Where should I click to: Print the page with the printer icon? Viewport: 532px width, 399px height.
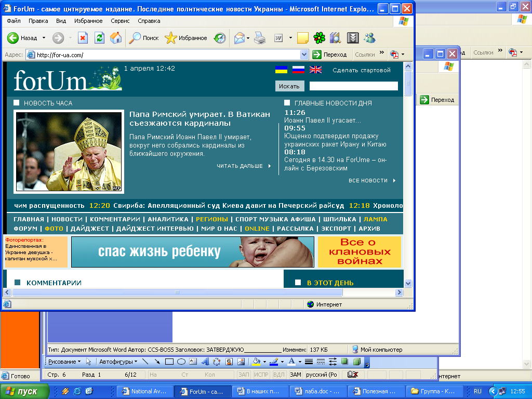tap(260, 38)
